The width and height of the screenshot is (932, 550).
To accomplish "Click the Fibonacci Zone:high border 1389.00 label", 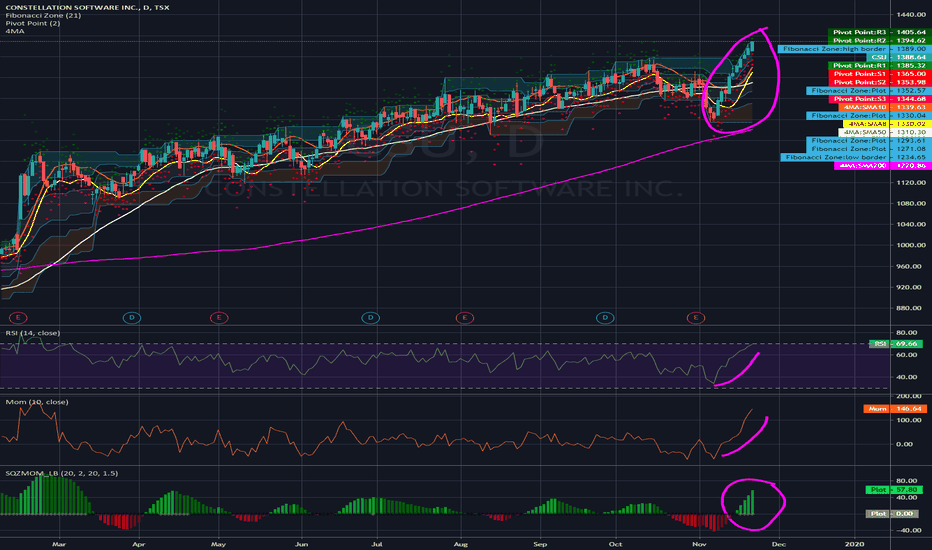I will (854, 49).
